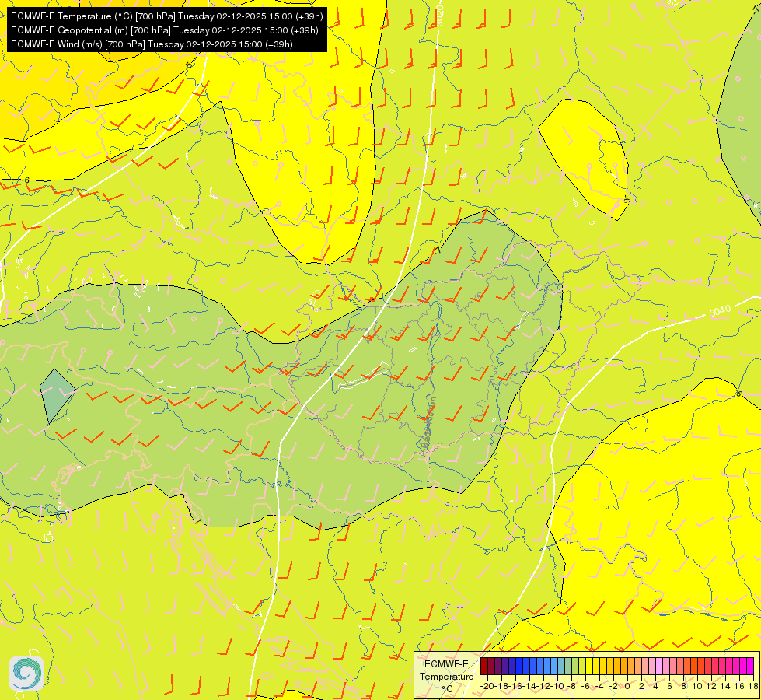Pick the magenta rightmost legend swatch
Image resolution: width=761 pixels, height=700 pixels.
750,666
